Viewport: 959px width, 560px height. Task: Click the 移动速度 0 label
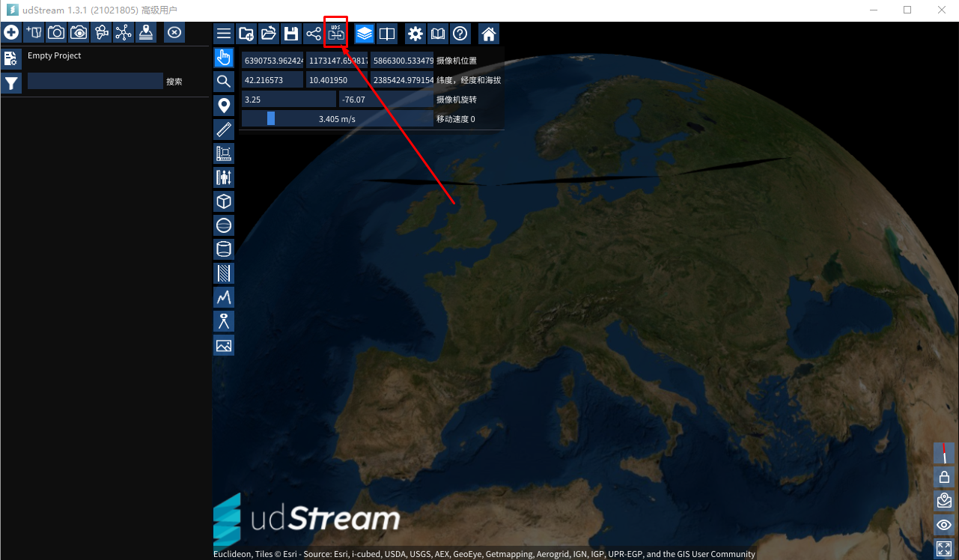(x=456, y=119)
